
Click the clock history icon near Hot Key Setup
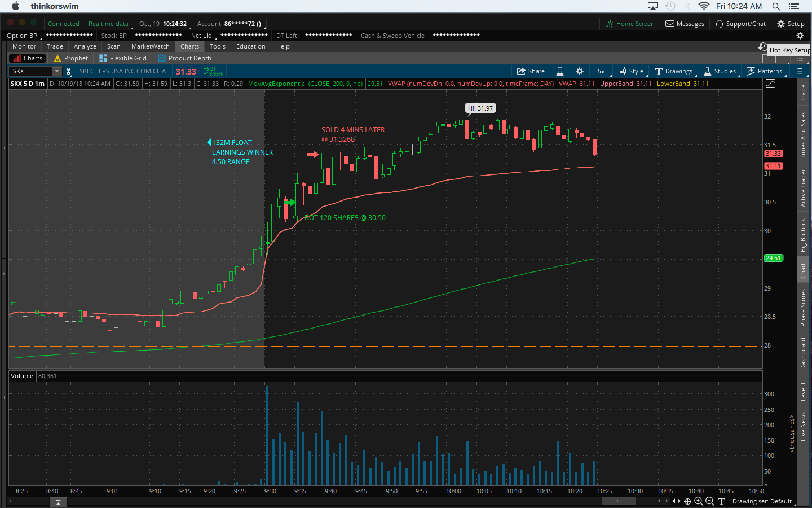[x=763, y=47]
